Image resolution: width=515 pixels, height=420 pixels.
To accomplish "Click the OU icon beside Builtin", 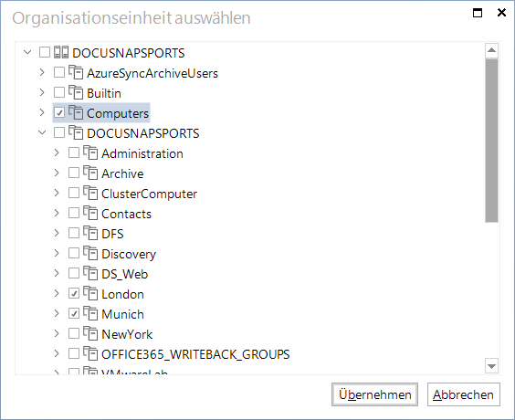I will (76, 92).
